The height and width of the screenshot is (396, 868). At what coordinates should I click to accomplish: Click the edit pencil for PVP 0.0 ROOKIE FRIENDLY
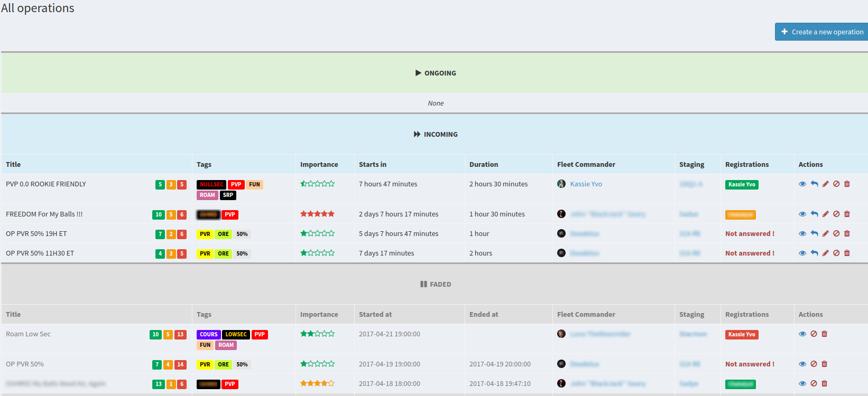tap(825, 184)
